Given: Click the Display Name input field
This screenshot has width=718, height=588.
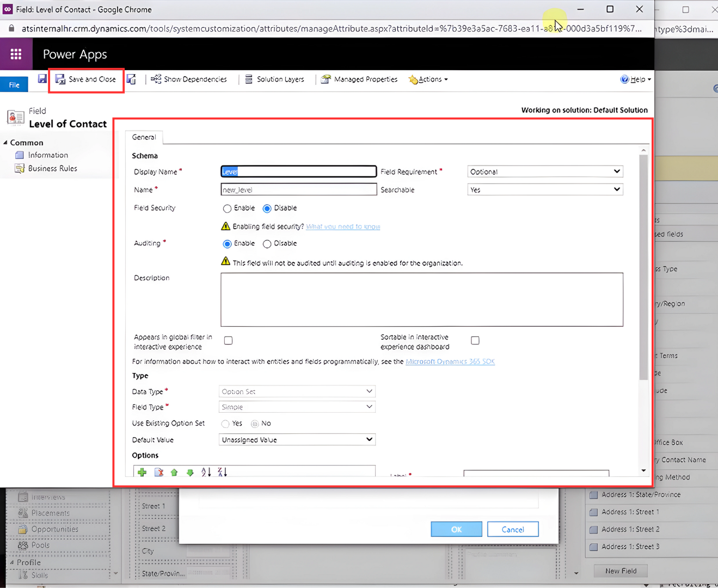Looking at the screenshot, I should click(298, 171).
